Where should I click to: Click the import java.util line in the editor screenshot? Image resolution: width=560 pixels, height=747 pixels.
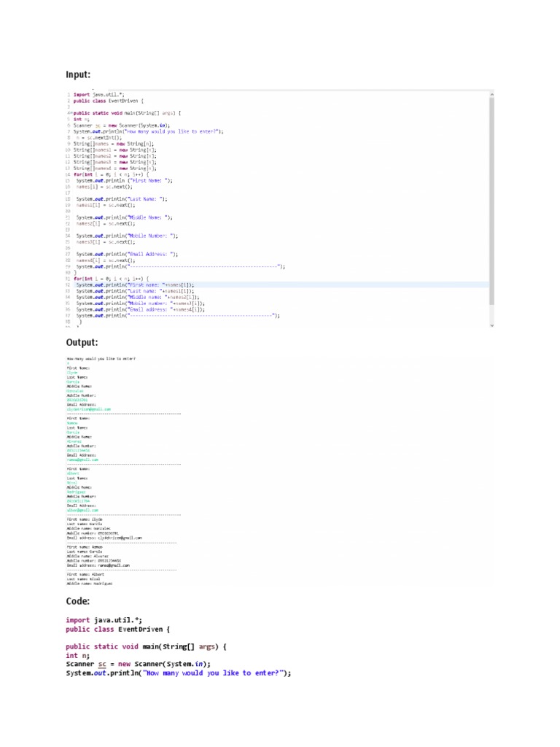(x=98, y=95)
